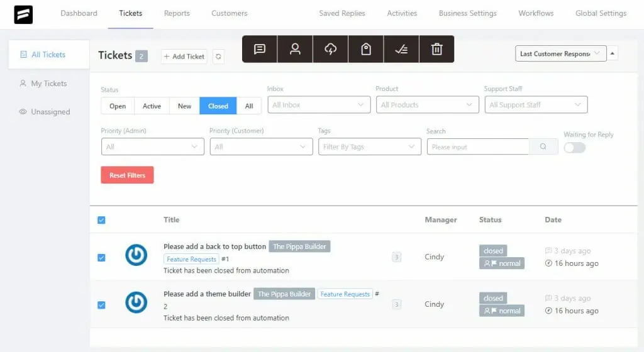644x352 pixels.
Task: Open the Reports tab
Action: pos(177,13)
